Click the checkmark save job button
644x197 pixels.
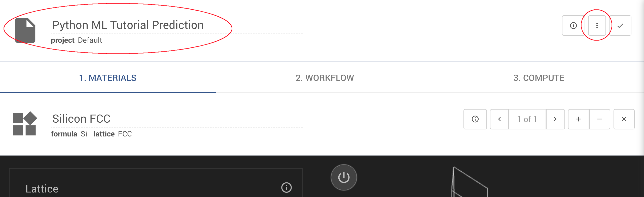point(620,26)
